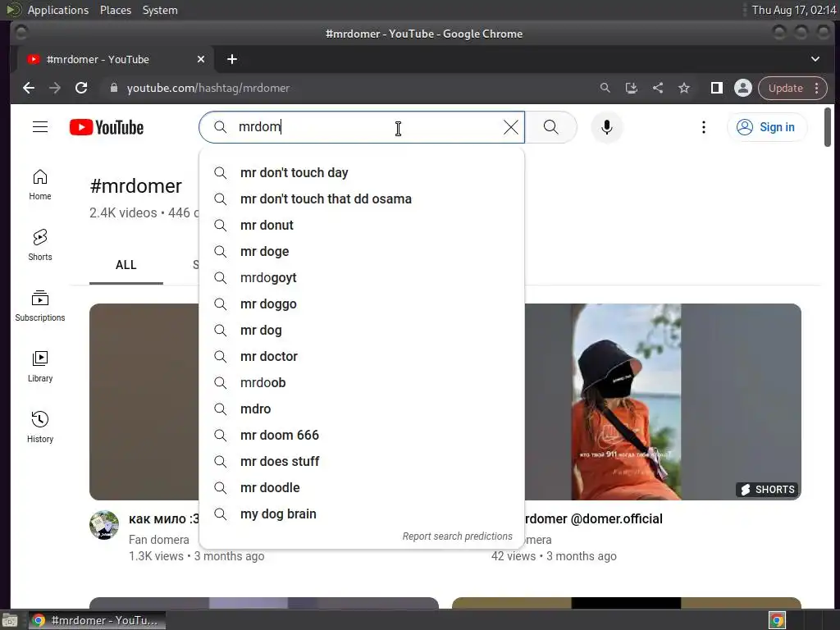The width and height of the screenshot is (840, 630).
Task: Click the URL youtube.com/hashtag/mrdomer address bar
Action: pyautogui.click(x=208, y=88)
